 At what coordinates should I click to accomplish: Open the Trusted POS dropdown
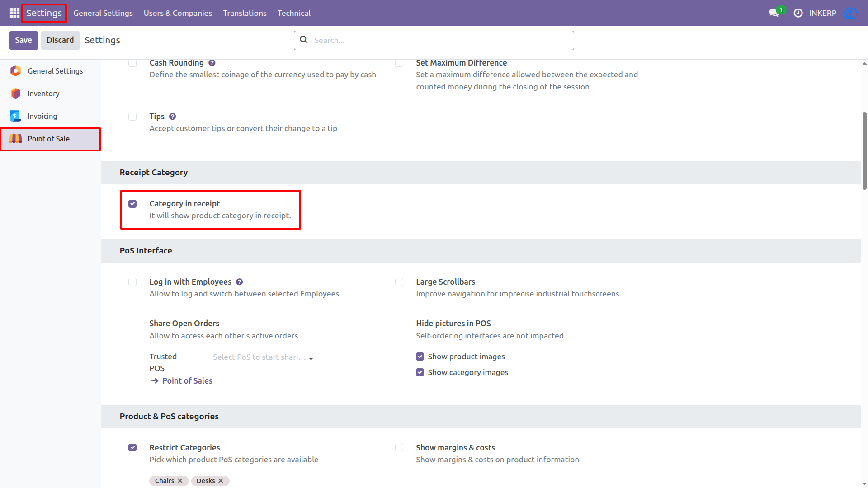[x=263, y=357]
